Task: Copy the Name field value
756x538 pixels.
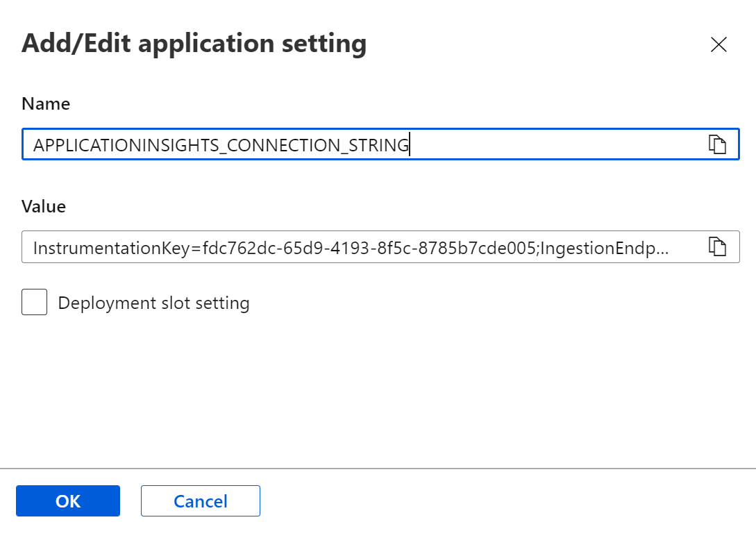Action: (x=717, y=144)
